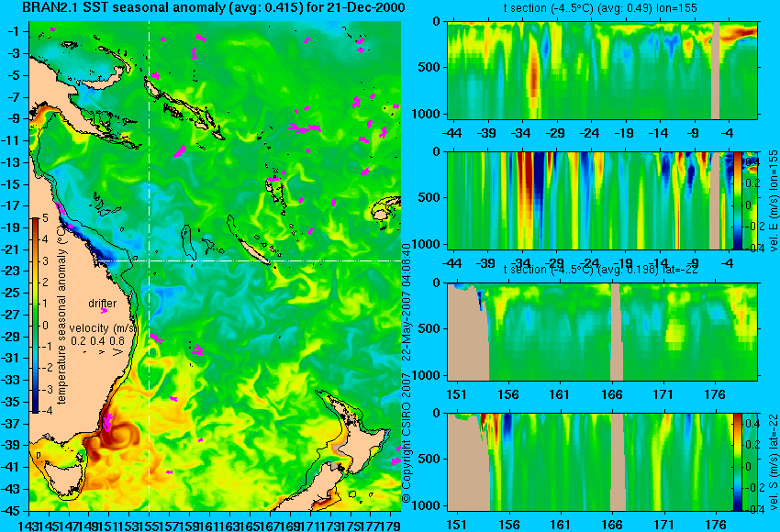Viewport: 780px width, 532px height.
Task: Click the temperature anomaly color bar on the map
Action: 35,316
